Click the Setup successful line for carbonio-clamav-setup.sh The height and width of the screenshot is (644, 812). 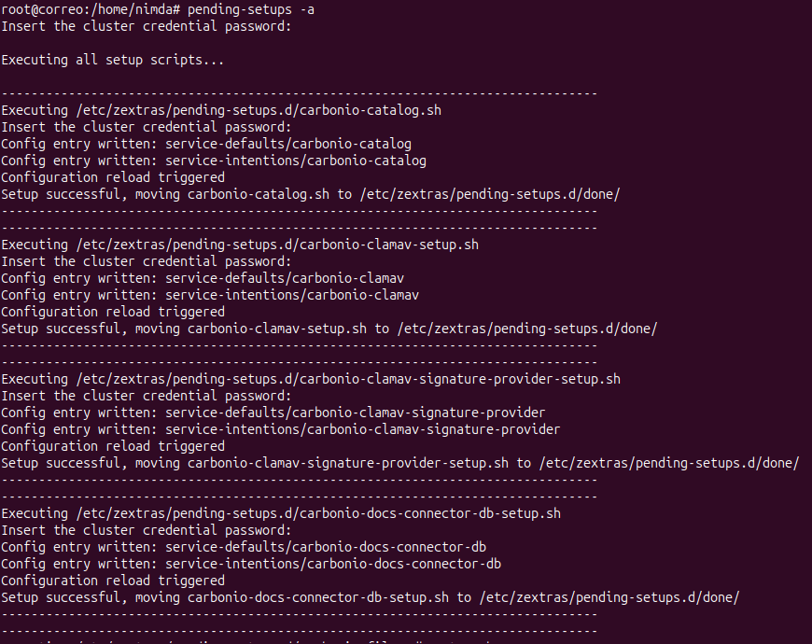pos(329,329)
